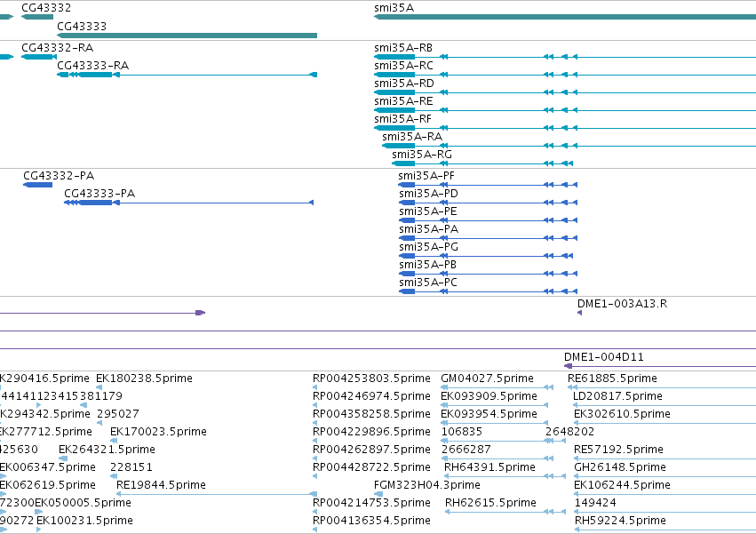Select EST RH59224.5prime
The height and width of the screenshot is (534, 756).
tap(620, 521)
